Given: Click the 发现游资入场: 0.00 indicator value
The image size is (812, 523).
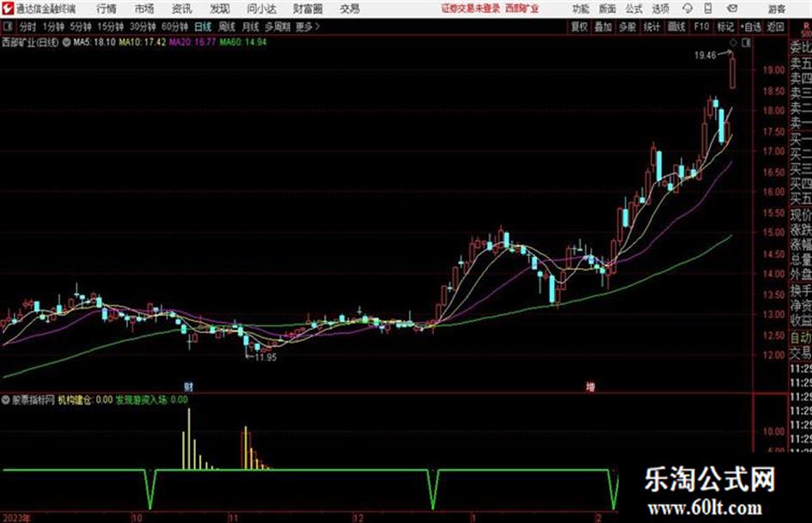Looking at the screenshot, I should pyautogui.click(x=152, y=399).
